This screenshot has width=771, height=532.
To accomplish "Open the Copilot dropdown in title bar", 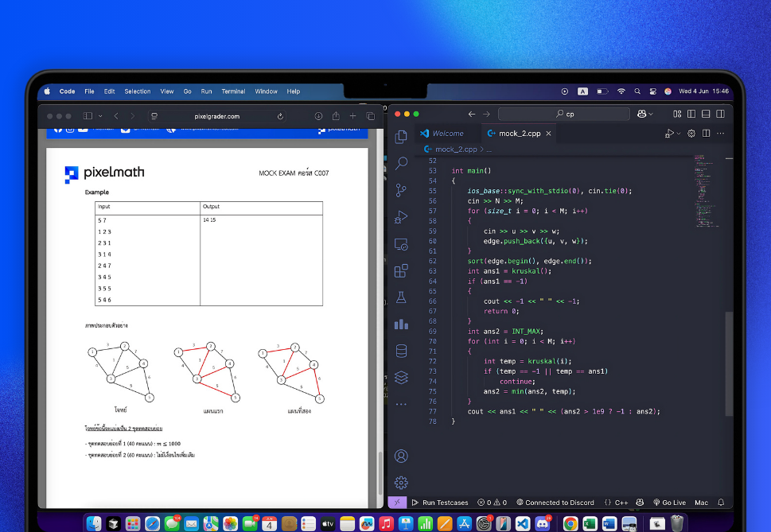I will tap(650, 114).
